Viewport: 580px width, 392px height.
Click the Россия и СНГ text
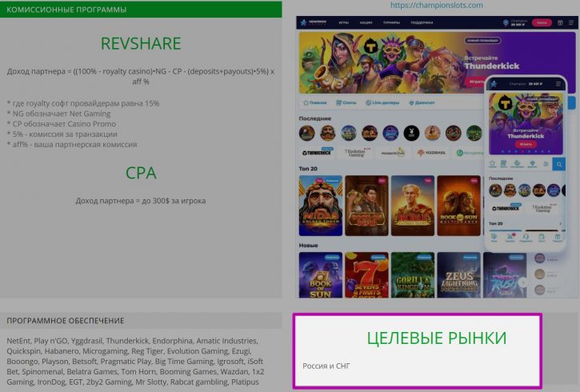[326, 366]
